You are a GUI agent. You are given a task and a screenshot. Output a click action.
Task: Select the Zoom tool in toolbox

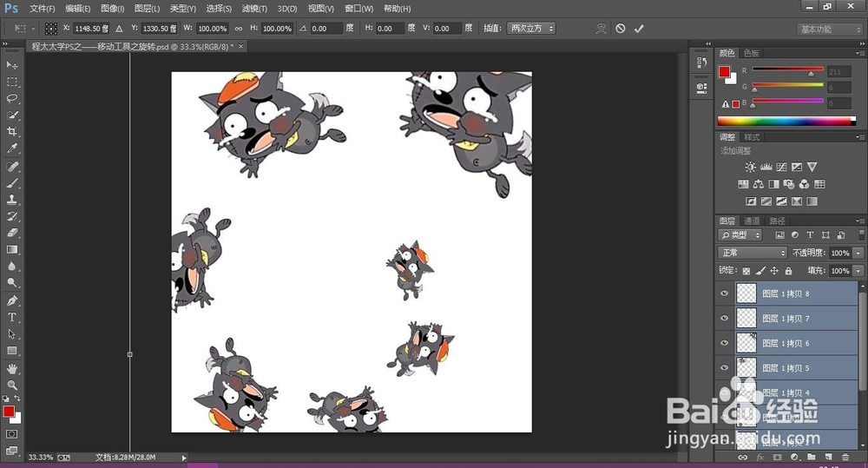click(12, 385)
